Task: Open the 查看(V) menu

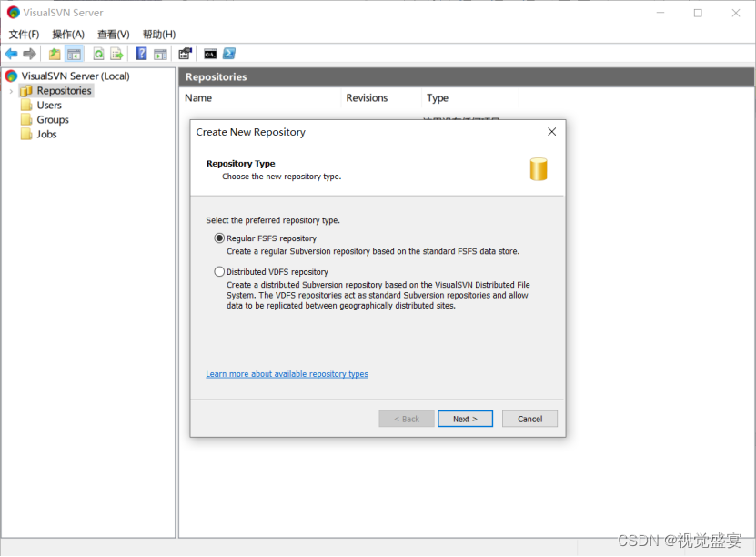Action: (114, 35)
